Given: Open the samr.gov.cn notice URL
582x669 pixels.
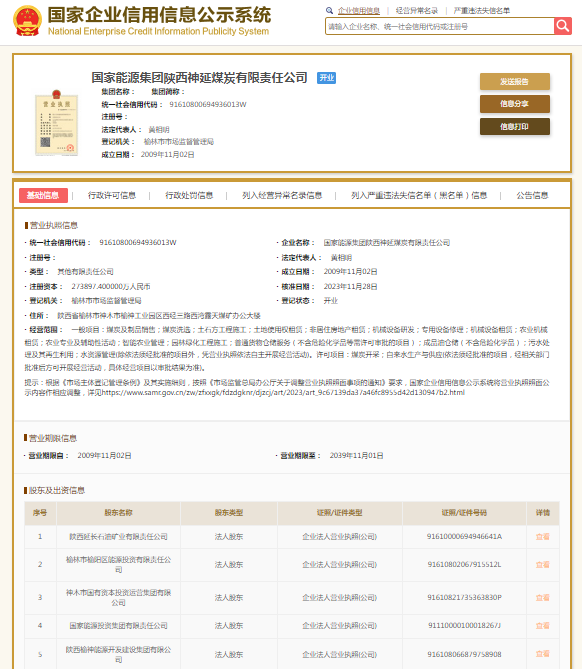Looking at the screenshot, I should coord(283,393).
